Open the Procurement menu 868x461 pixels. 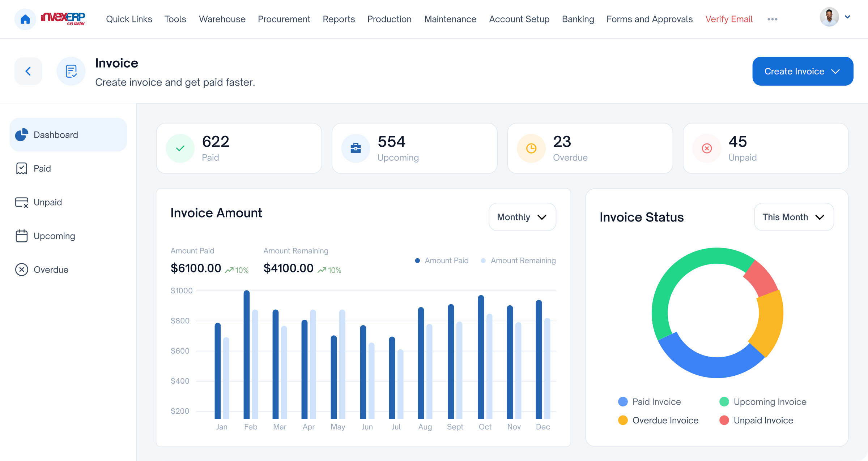pyautogui.click(x=284, y=19)
